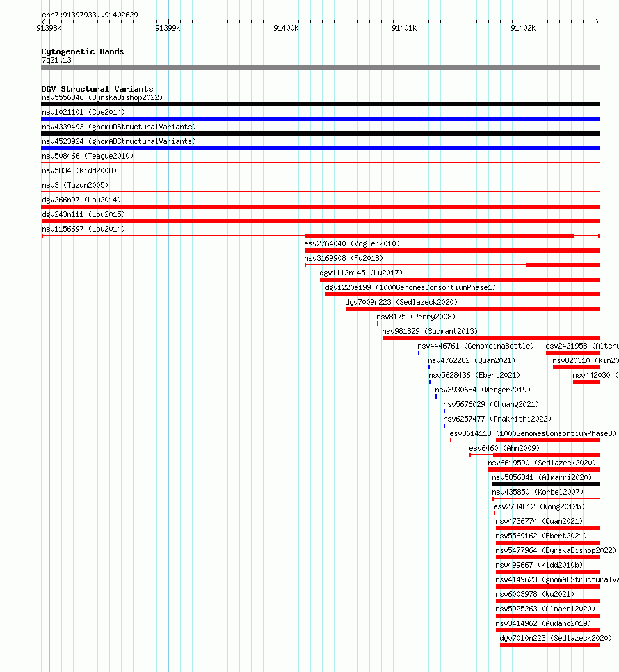
Task: Click esv2421958 variant label
Action: pyautogui.click(x=582, y=346)
